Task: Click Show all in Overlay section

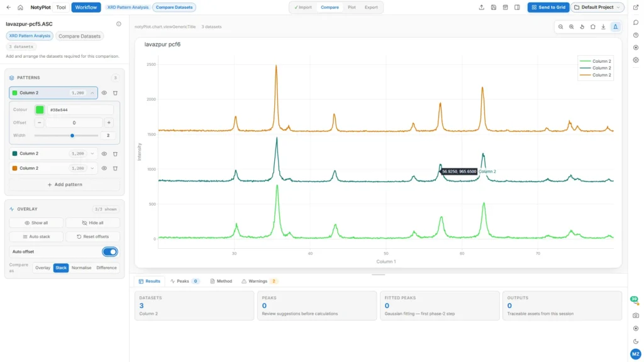Action: (36, 223)
